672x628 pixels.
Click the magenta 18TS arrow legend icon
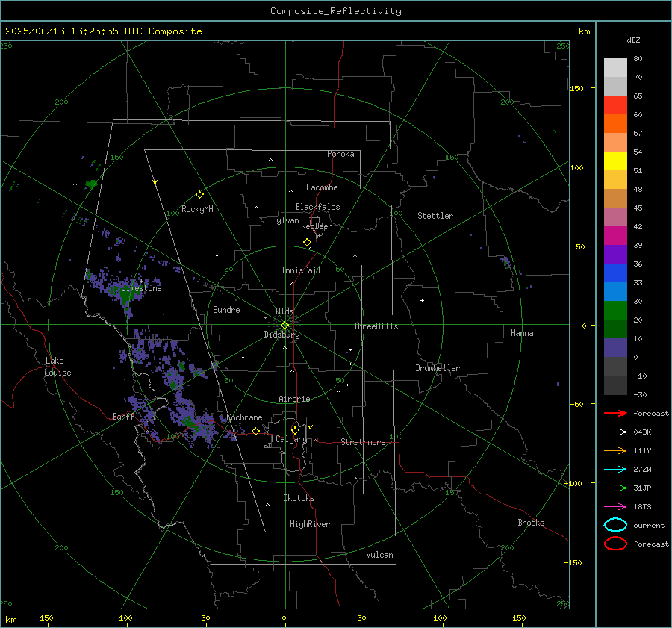[x=615, y=507]
